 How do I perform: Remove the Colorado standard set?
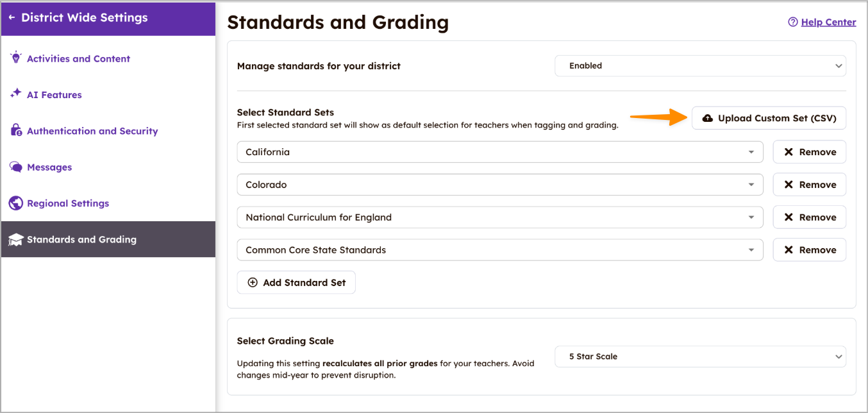810,185
